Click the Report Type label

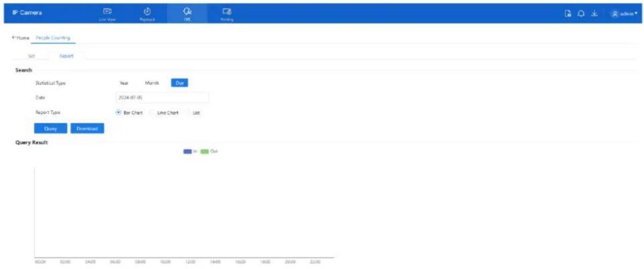click(48, 112)
